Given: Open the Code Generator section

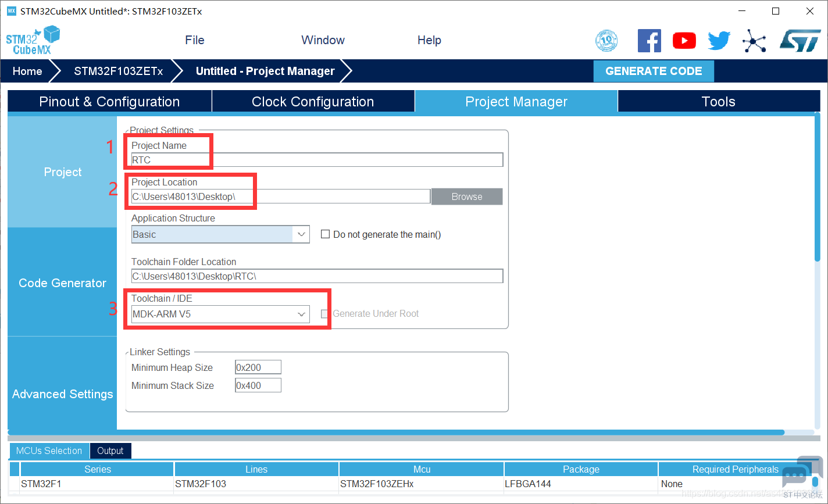Looking at the screenshot, I should [62, 283].
